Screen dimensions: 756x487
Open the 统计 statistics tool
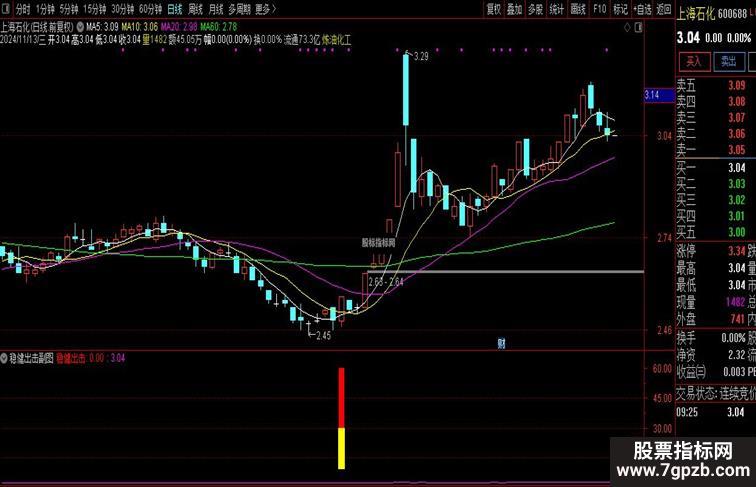pos(556,9)
